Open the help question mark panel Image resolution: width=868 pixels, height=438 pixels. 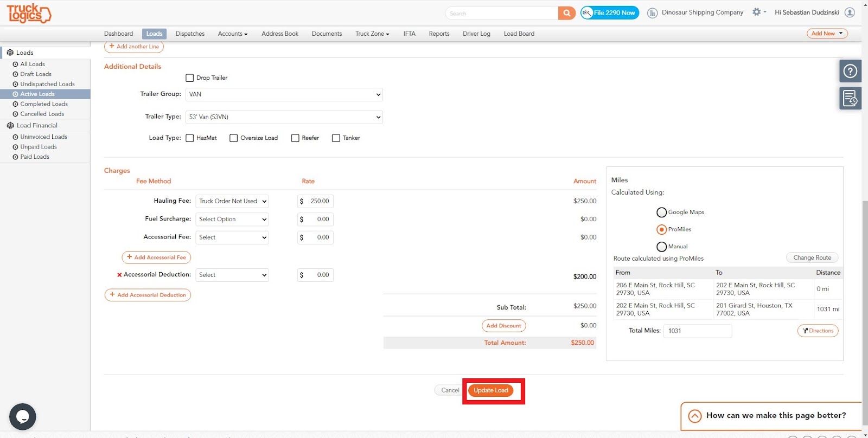(x=850, y=71)
